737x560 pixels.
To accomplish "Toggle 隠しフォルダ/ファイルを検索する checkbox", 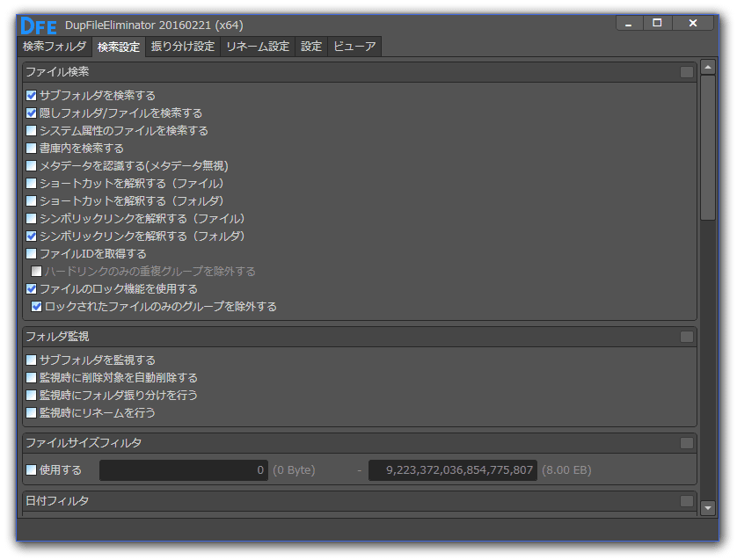I will click(32, 113).
